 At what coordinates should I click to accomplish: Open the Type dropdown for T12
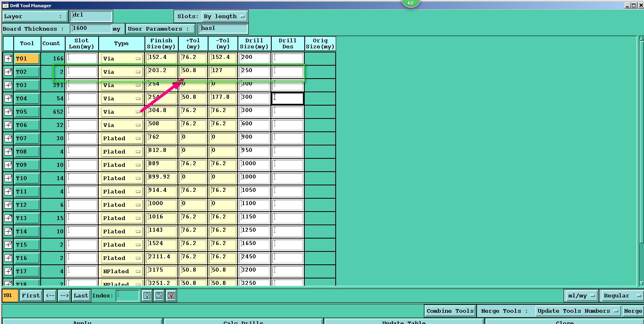122,205
